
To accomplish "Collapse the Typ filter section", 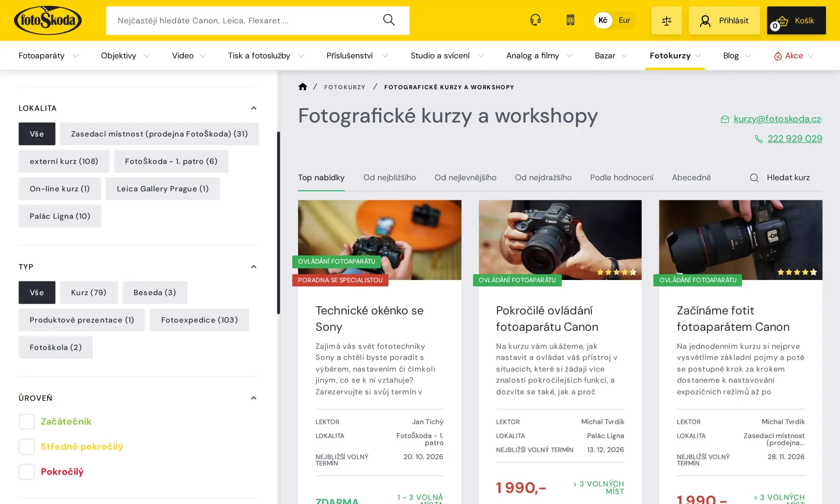I will click(x=253, y=267).
